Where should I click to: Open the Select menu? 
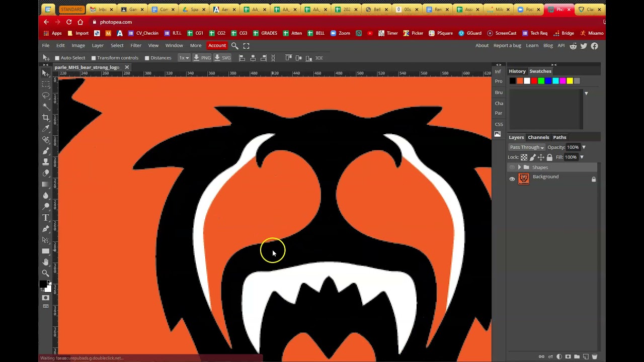[117, 46]
